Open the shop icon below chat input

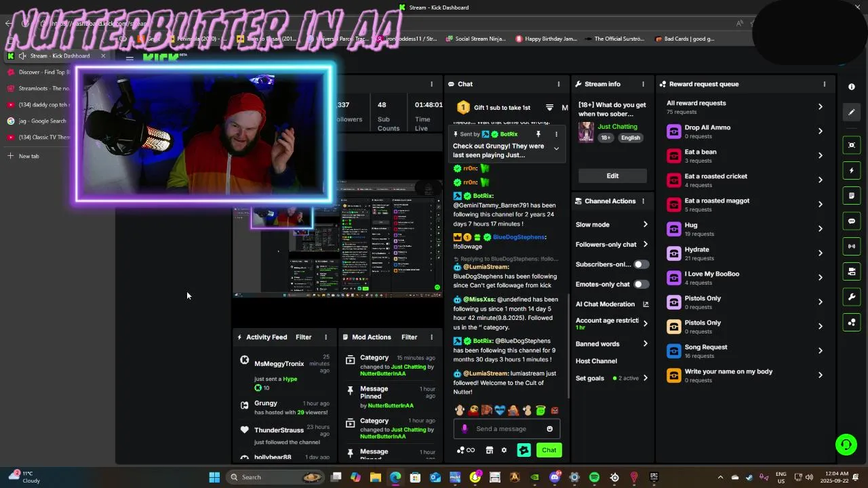pyautogui.click(x=489, y=450)
